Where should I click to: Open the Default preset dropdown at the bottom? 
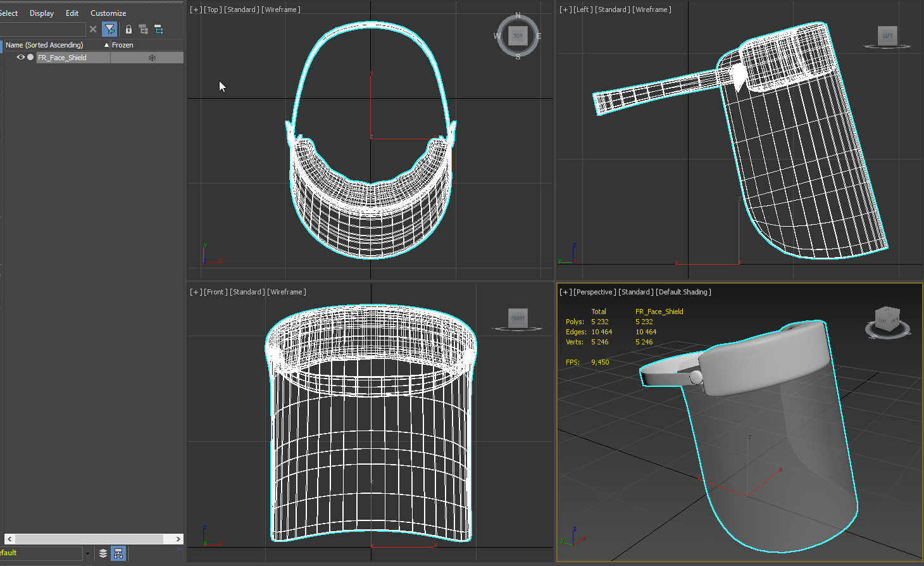tap(87, 553)
